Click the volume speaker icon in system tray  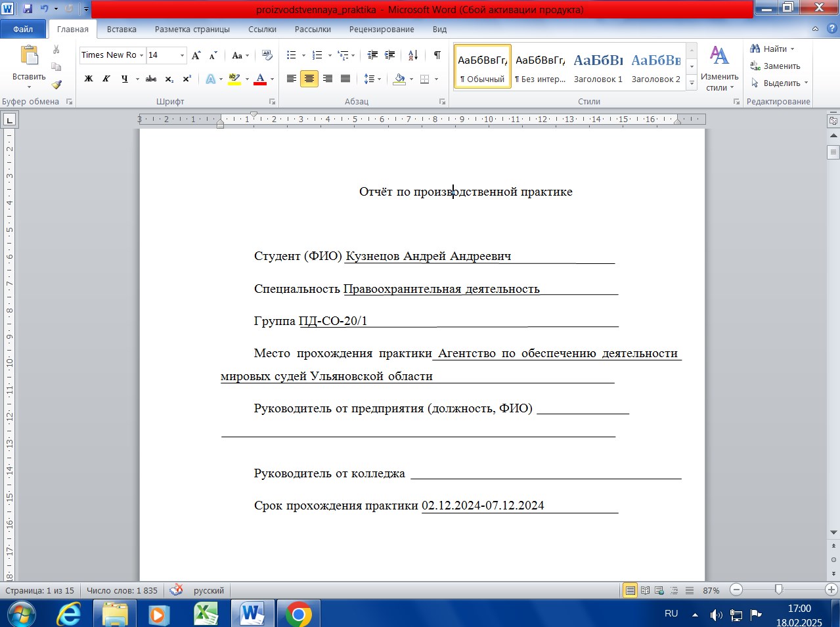716,615
